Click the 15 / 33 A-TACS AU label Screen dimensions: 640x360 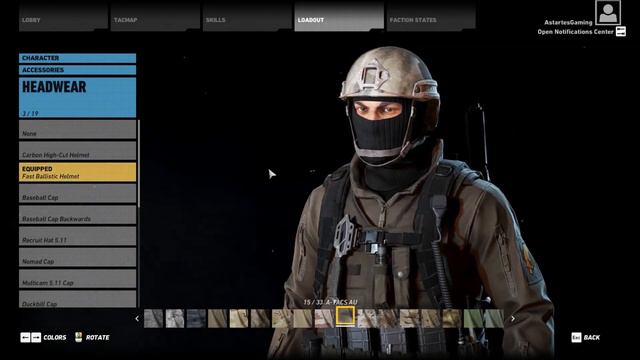tap(330, 302)
